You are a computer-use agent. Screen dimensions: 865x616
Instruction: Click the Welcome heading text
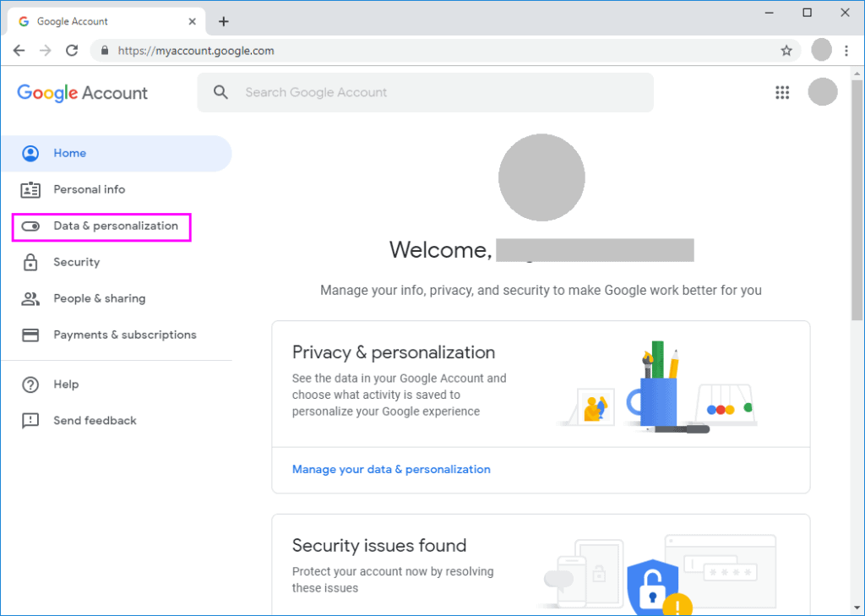pos(440,250)
